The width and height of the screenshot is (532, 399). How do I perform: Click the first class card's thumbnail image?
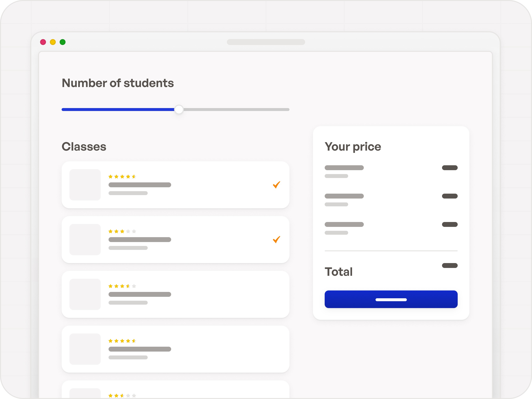pyautogui.click(x=85, y=185)
